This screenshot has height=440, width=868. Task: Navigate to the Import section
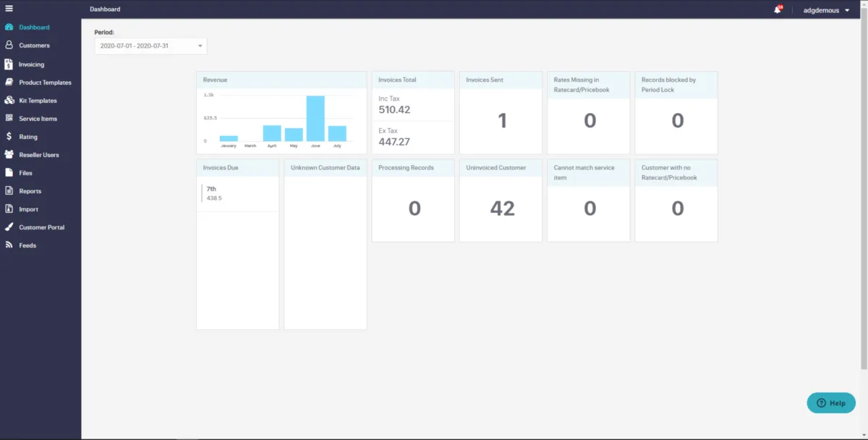[28, 209]
